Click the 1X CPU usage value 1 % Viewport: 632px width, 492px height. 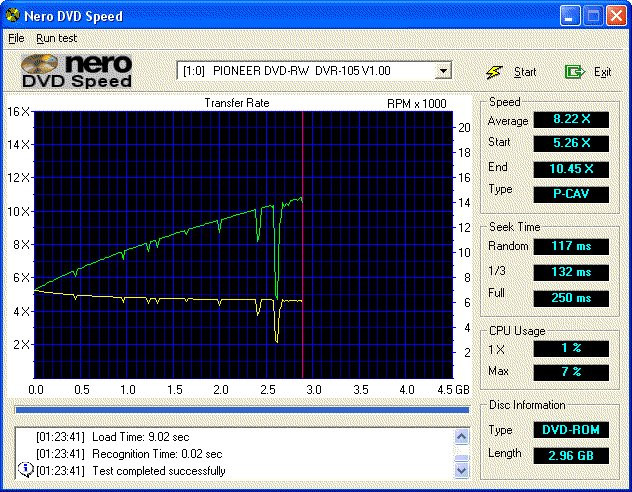571,348
